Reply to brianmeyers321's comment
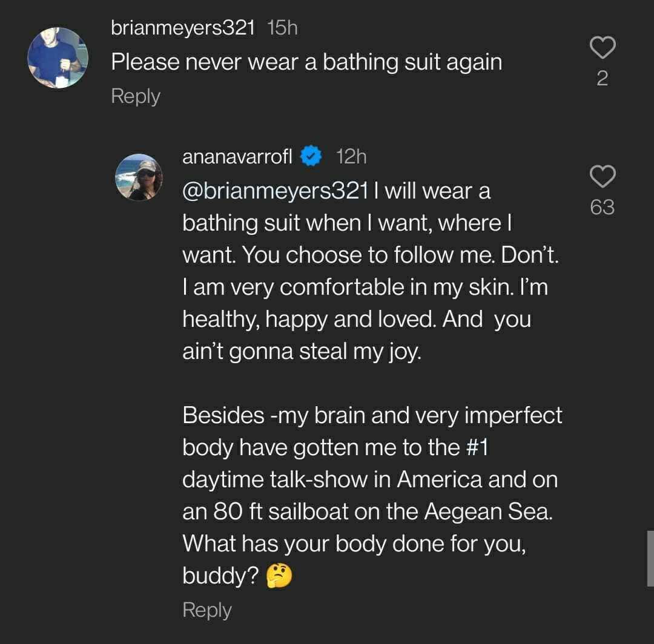This screenshot has height=644, width=654. click(134, 95)
